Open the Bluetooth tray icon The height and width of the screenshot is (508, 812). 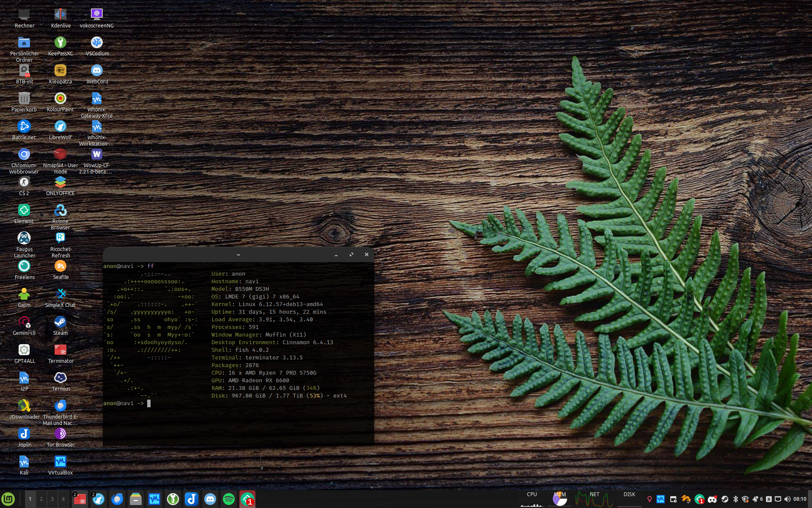pos(735,499)
